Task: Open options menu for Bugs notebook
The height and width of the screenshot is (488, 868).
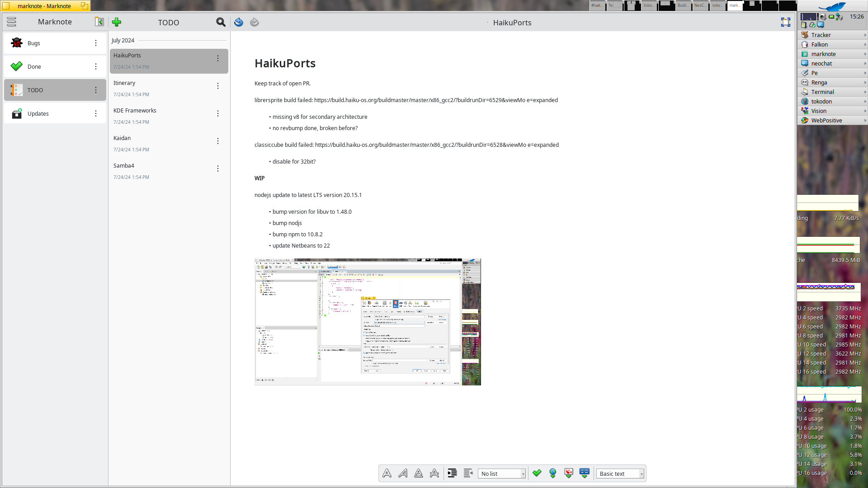Action: (96, 43)
